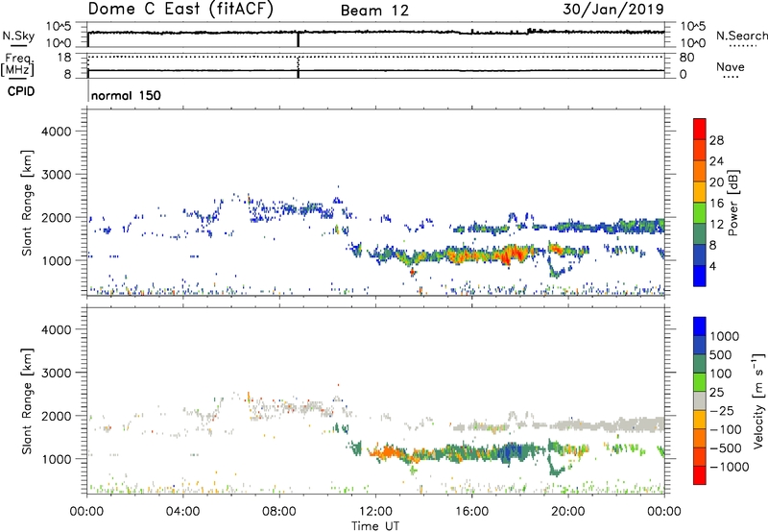
Task: Click the blue bottom of the power colorbar
Action: click(700, 276)
